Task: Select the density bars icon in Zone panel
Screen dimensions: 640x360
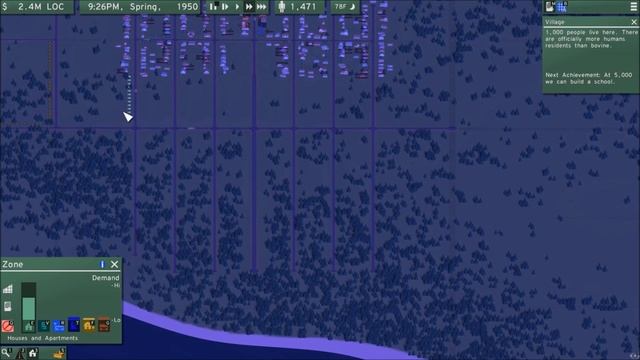Action: (x=8, y=289)
